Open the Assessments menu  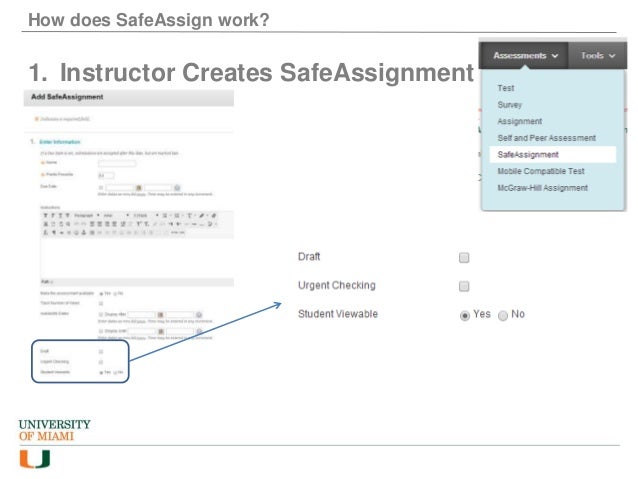click(525, 55)
